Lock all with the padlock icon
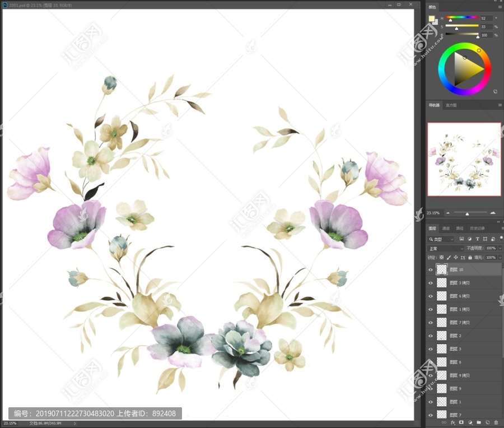 pyautogui.click(x=470, y=257)
